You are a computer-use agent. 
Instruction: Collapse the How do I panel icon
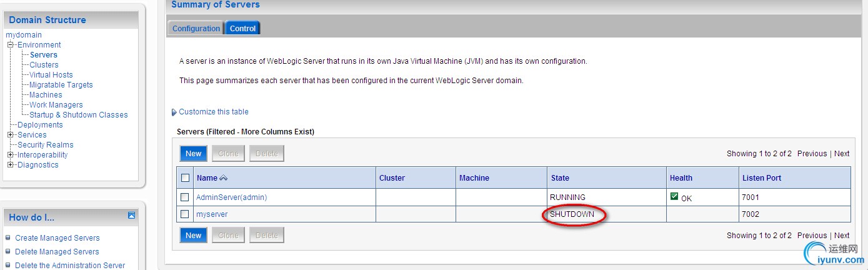coord(131,216)
